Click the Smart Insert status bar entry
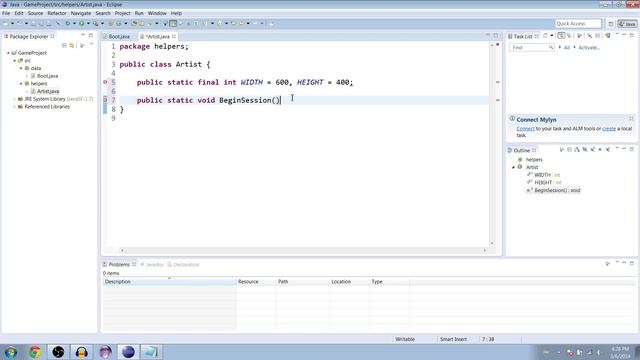The width and height of the screenshot is (640, 360). pyautogui.click(x=453, y=339)
